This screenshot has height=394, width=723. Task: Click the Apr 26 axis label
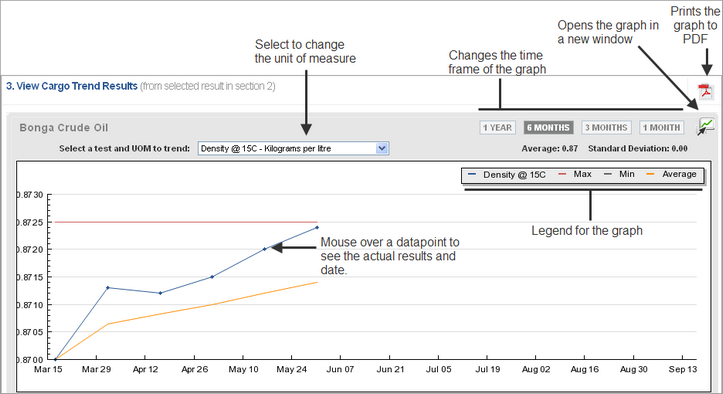195,370
